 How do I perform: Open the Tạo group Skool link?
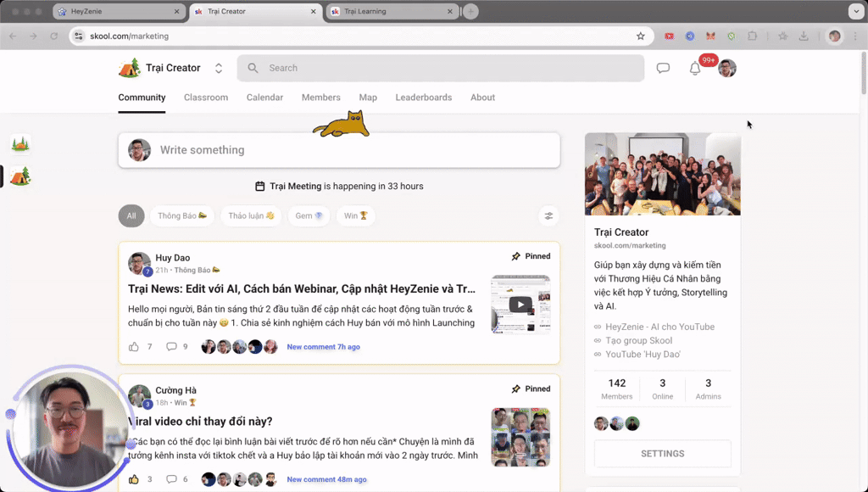point(639,341)
